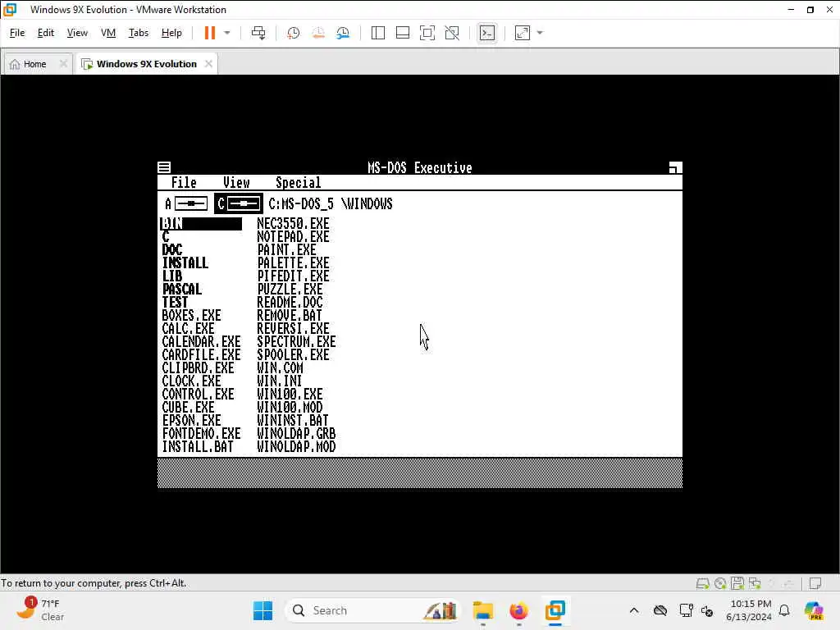
Task: Take a snapshot of the VM
Action: 293,33
